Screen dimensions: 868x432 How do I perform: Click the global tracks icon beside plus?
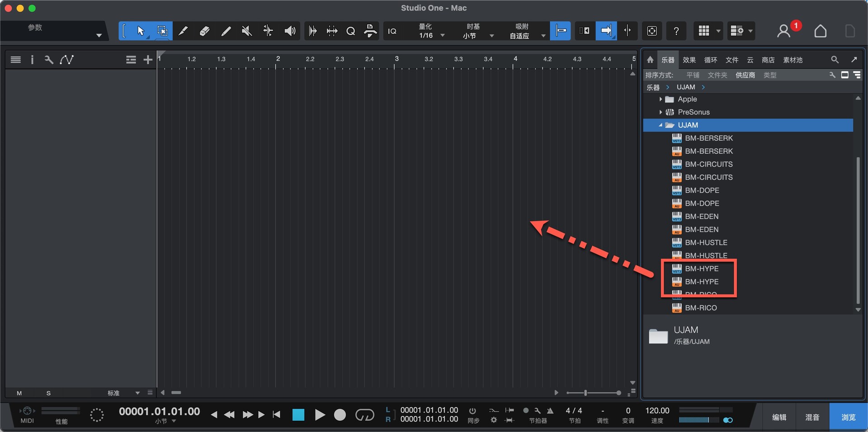(131, 60)
